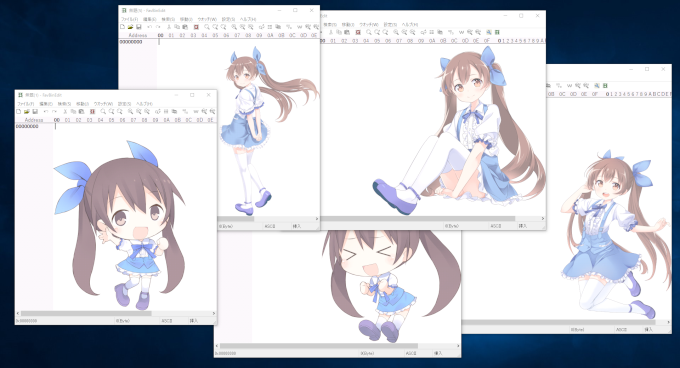
Task: Click Copy icon in front-left window toolbar
Action: (73, 112)
